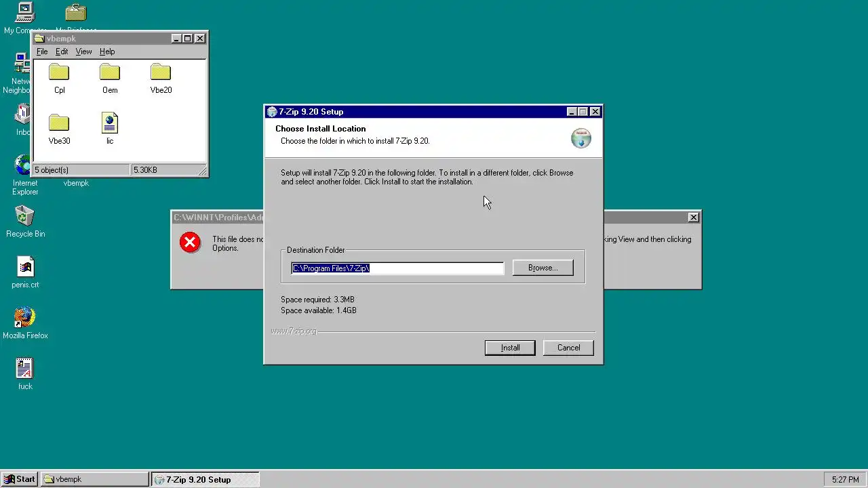Select the penis.crt file on desktop

click(25, 267)
